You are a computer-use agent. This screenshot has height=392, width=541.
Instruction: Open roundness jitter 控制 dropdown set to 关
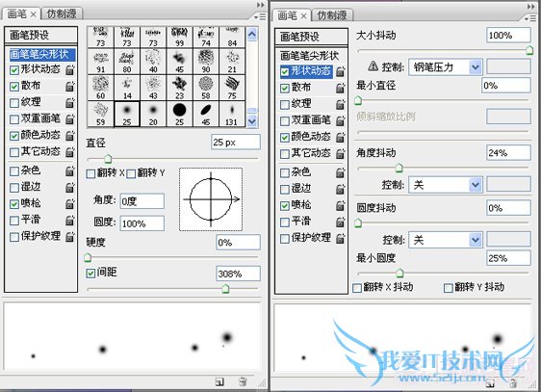[476, 240]
